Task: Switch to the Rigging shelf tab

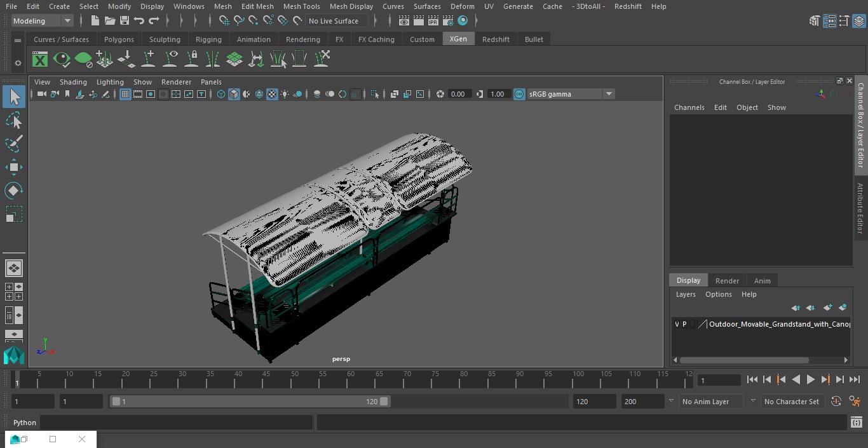Action: coord(208,39)
